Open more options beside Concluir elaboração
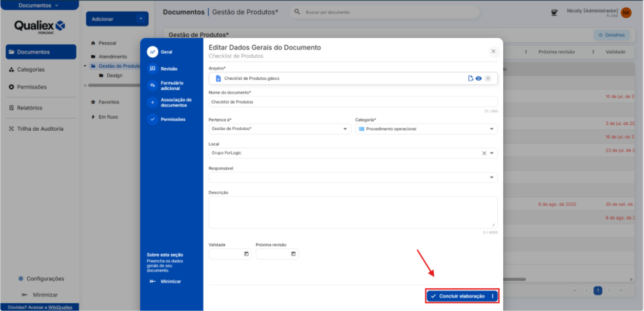Image resolution: width=644 pixels, height=311 pixels. click(x=492, y=296)
